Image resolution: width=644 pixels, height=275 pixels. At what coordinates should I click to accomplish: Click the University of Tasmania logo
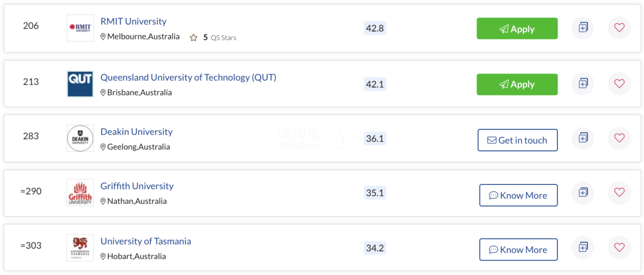pyautogui.click(x=80, y=248)
